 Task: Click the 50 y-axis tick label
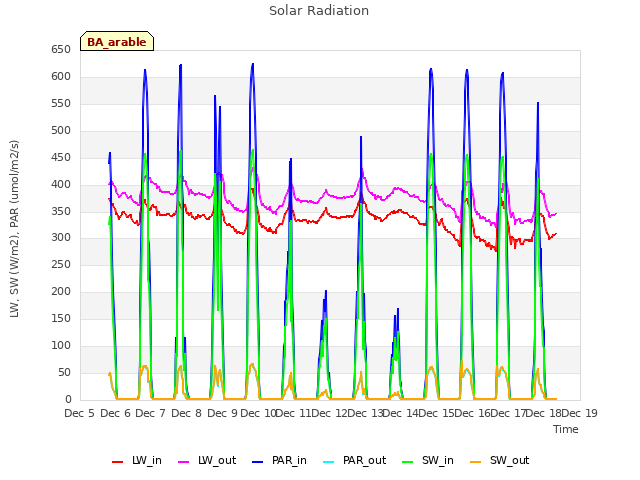[64, 372]
